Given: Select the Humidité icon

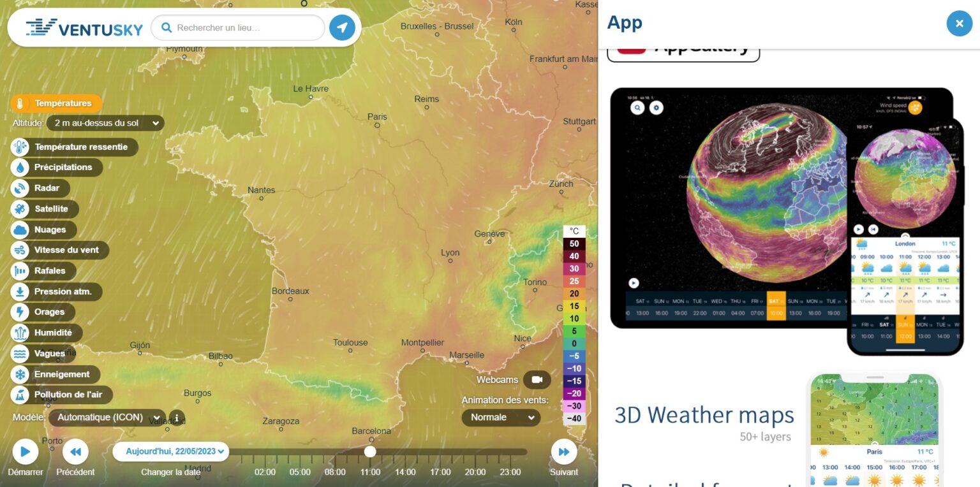Looking at the screenshot, I should (20, 333).
